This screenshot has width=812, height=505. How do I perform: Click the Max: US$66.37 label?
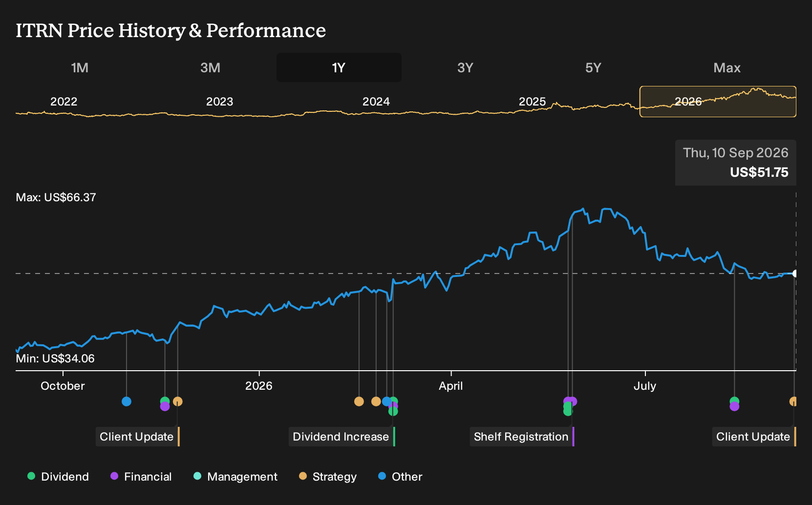point(56,197)
